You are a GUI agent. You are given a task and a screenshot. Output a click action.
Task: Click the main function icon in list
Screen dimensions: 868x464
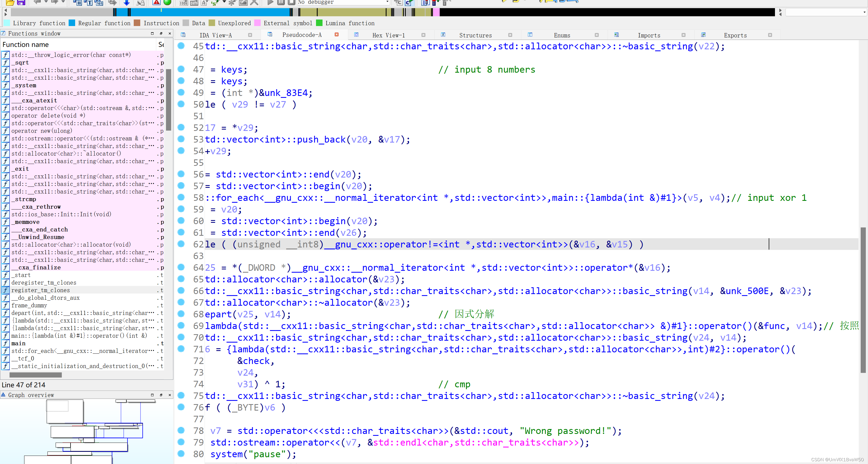pyautogui.click(x=6, y=343)
